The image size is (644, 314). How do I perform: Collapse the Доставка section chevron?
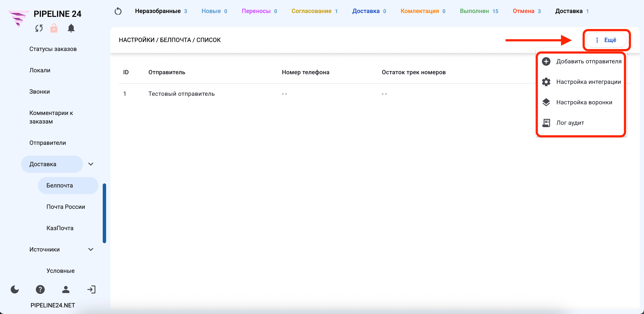(91, 164)
